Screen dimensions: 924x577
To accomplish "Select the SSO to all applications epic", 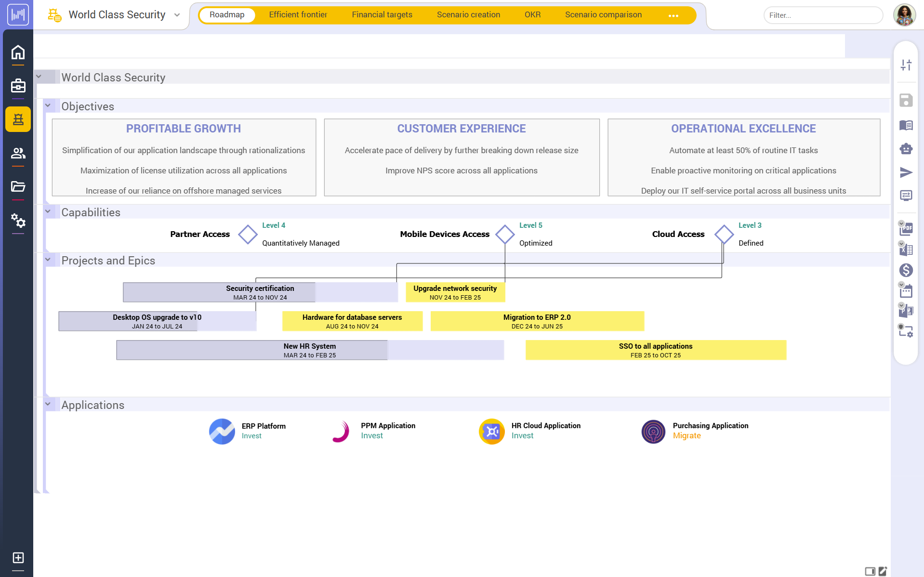I will 656,350.
